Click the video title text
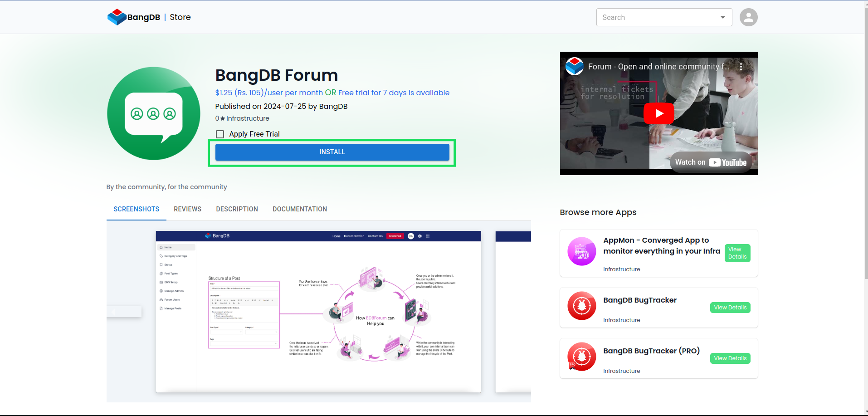Viewport: 868px width, 416px height. pyautogui.click(x=658, y=67)
